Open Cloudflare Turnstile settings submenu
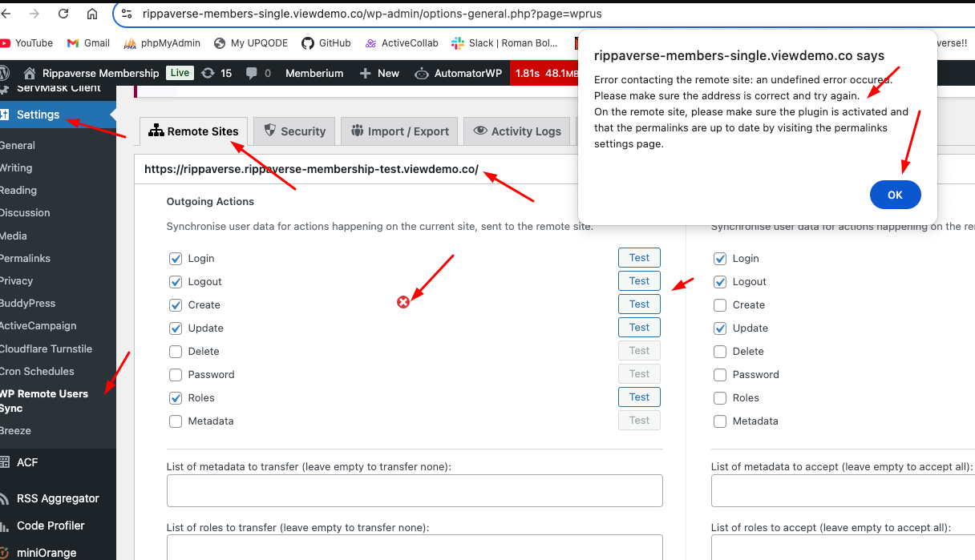This screenshot has width=975, height=560. point(47,348)
